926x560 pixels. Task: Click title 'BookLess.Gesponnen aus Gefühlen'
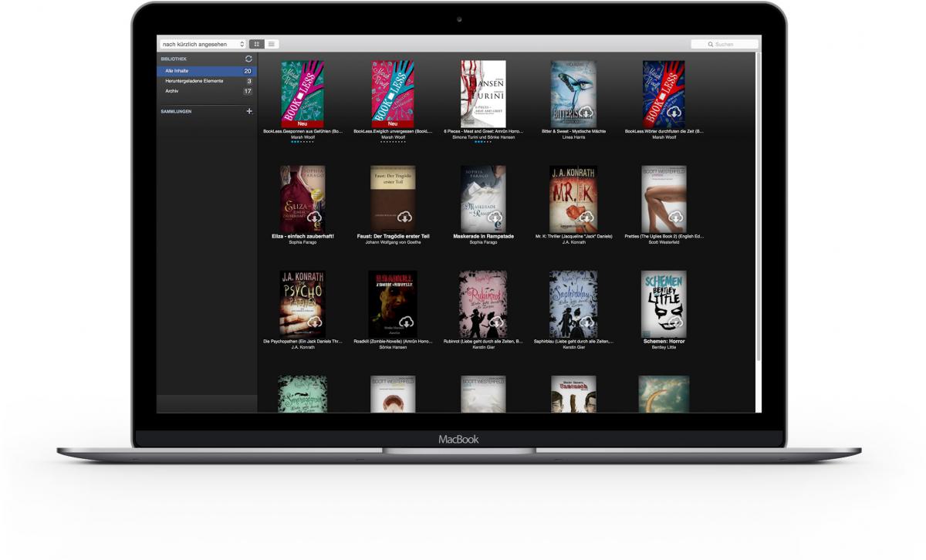click(x=302, y=132)
